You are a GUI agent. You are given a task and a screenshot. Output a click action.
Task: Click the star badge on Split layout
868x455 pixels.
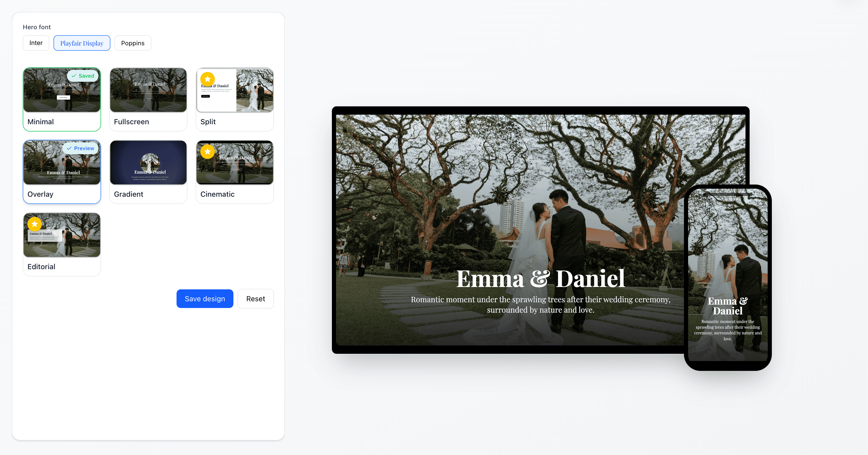tap(208, 79)
